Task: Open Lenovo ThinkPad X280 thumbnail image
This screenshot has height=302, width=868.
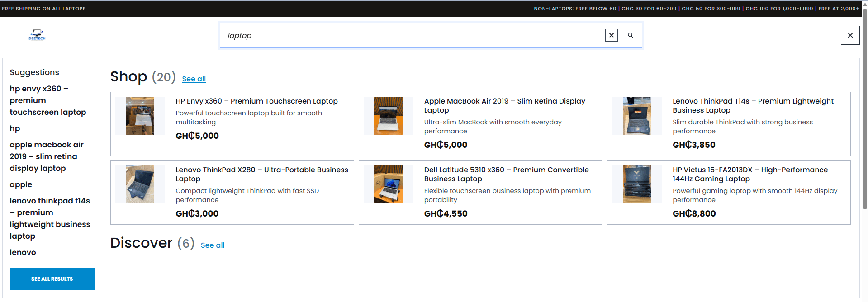Action: (140, 184)
